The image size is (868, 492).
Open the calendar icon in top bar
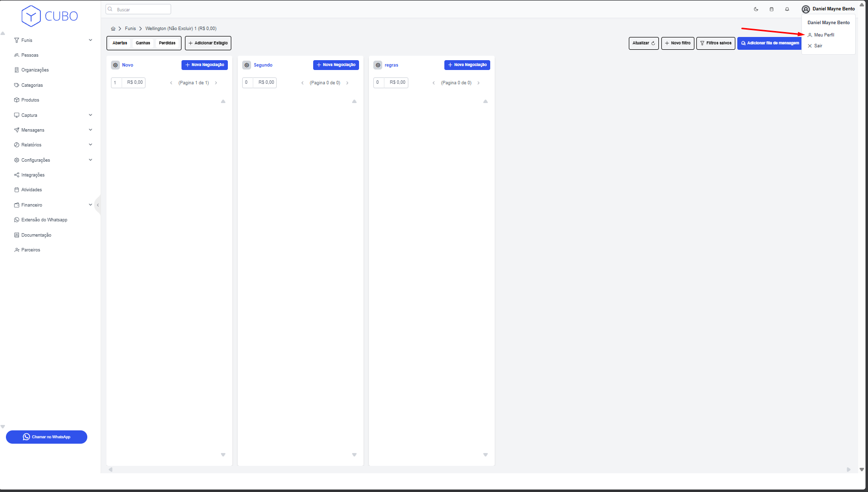[x=771, y=9]
